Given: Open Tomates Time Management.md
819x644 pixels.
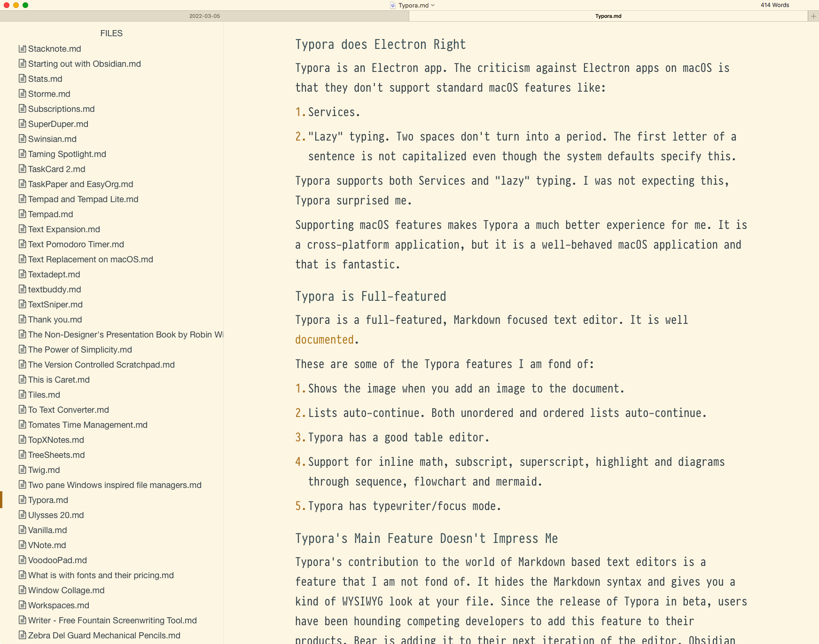Looking at the screenshot, I should (88, 424).
